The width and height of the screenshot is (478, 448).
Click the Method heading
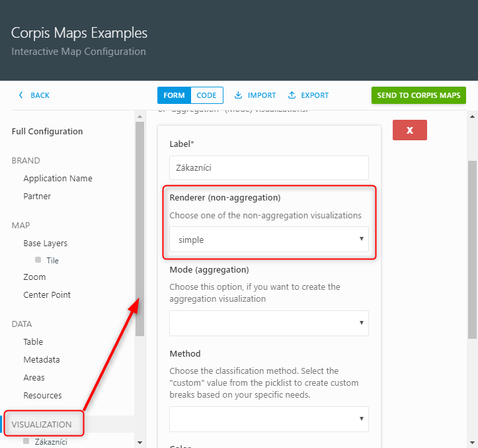point(185,353)
